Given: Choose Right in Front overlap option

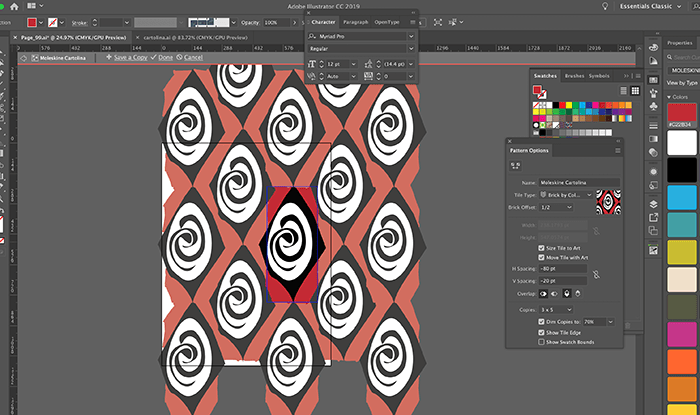Looking at the screenshot, I should (x=554, y=294).
